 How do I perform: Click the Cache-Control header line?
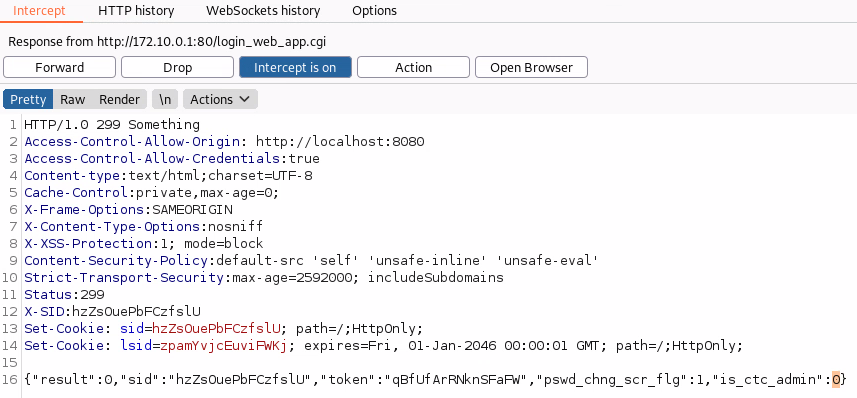[151, 192]
